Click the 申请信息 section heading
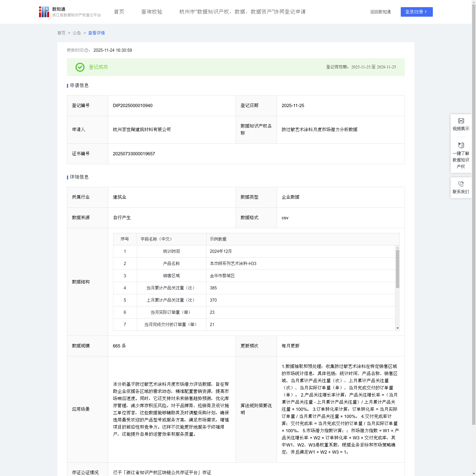 coord(79,86)
